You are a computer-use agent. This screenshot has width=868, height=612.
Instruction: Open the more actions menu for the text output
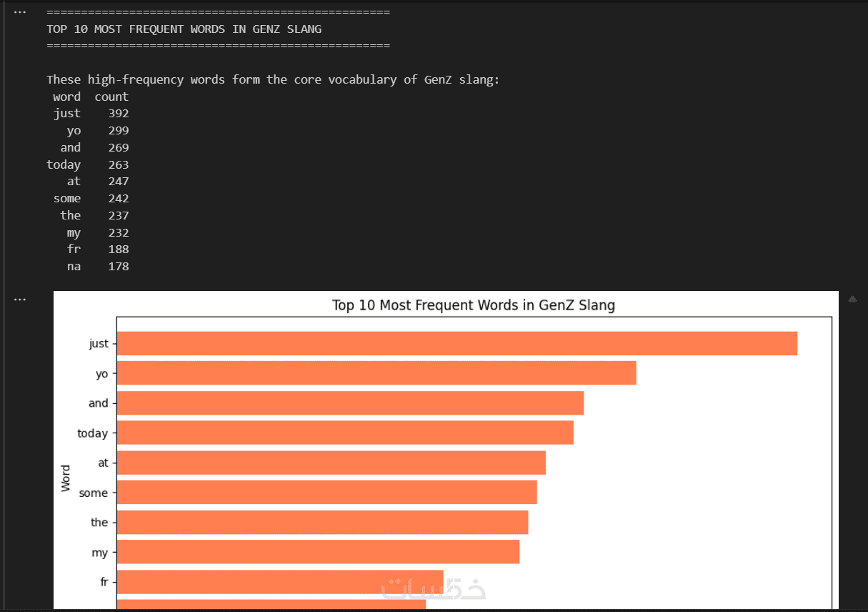click(x=20, y=12)
